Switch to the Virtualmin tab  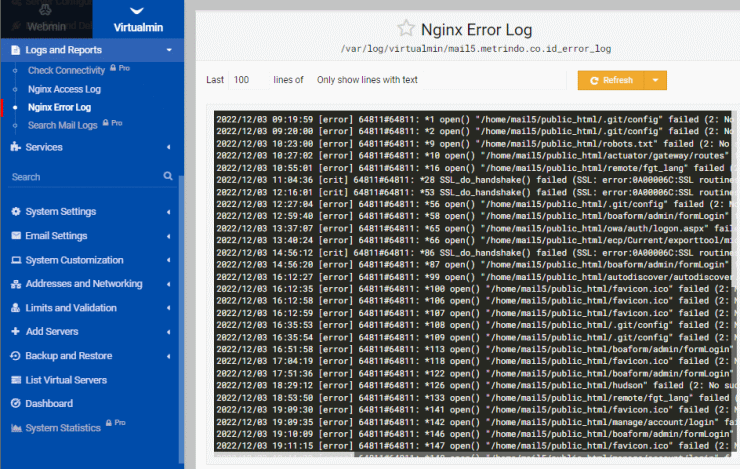pyautogui.click(x=138, y=19)
